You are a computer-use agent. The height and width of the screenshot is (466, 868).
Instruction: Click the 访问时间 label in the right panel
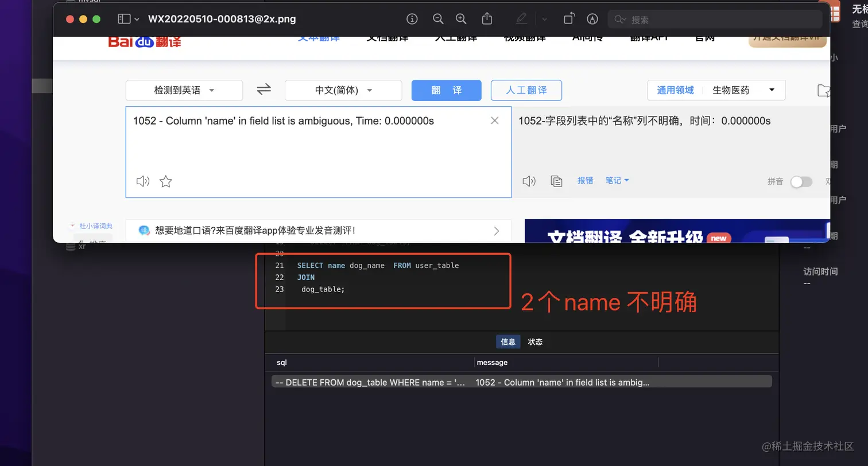(820, 271)
